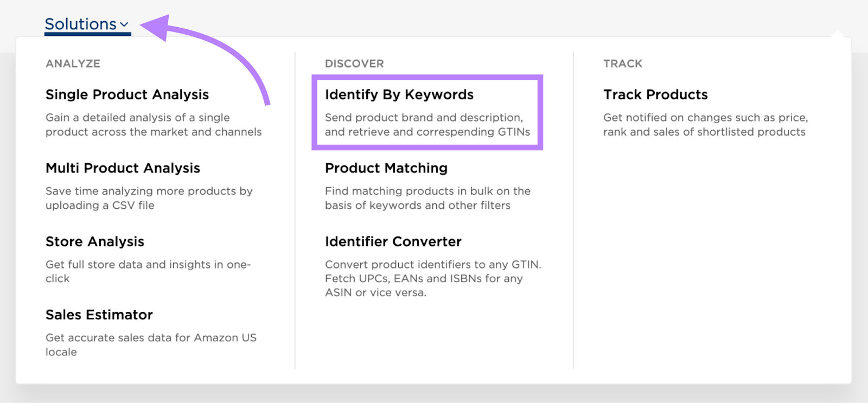Choose Identify By Keywords
Viewport: 868px width, 403px height.
(x=399, y=94)
